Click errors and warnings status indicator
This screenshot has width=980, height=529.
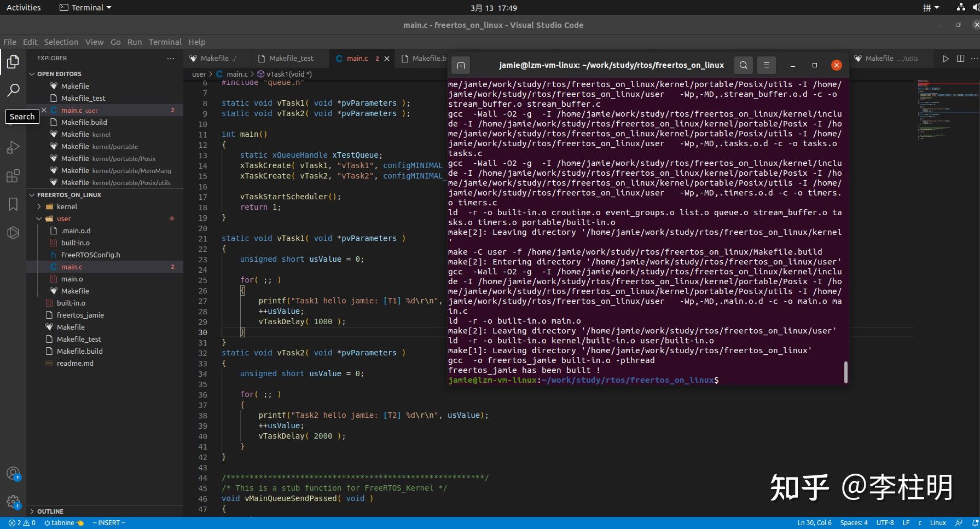tap(22, 523)
